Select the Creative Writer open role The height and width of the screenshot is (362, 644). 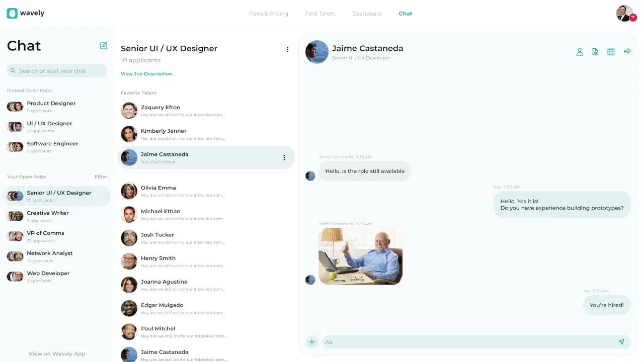[x=47, y=213]
